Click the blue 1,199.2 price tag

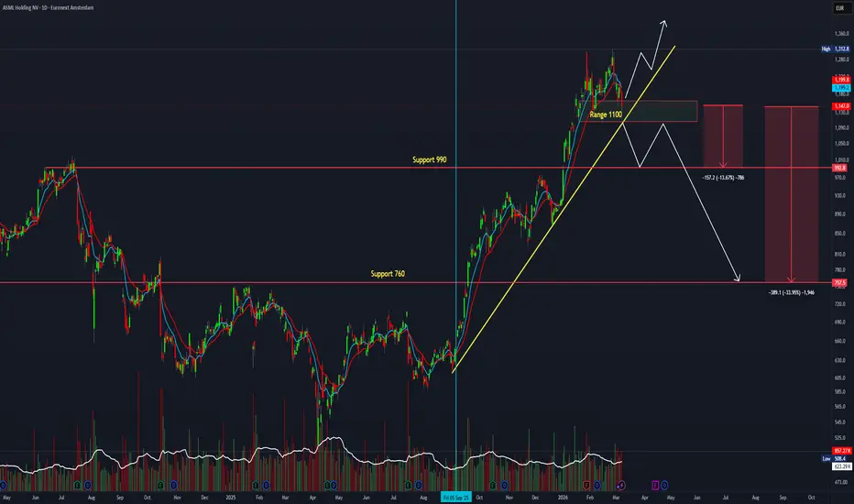[x=841, y=87]
